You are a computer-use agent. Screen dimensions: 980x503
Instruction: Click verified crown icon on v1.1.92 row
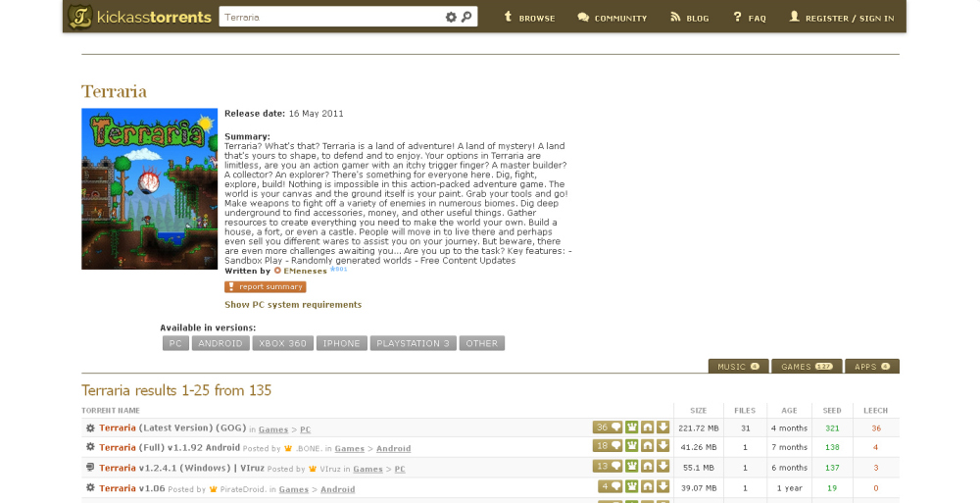632,446
